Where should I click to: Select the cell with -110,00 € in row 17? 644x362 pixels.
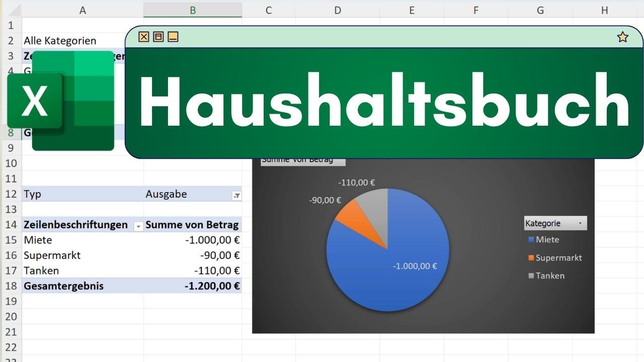pyautogui.click(x=193, y=270)
